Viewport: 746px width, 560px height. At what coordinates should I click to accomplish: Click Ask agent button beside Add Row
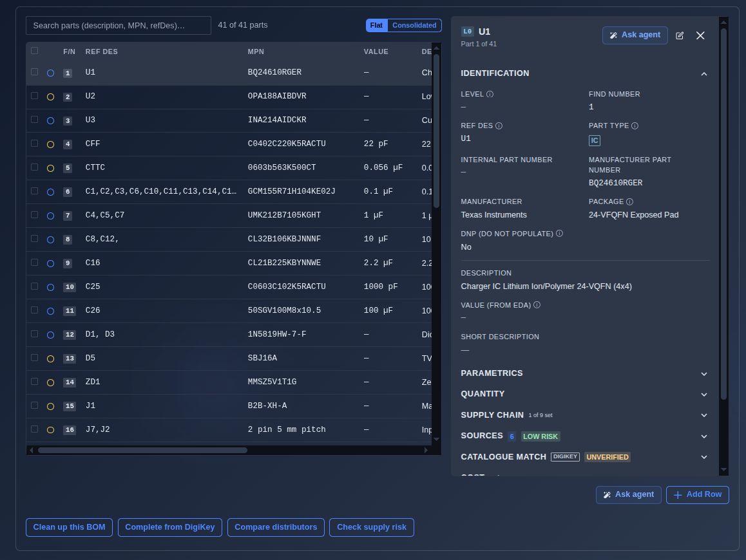coord(629,495)
